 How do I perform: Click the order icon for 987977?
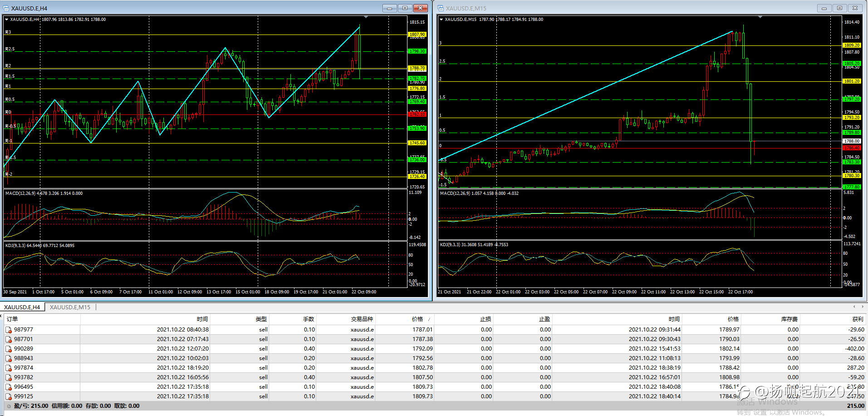(x=9, y=330)
